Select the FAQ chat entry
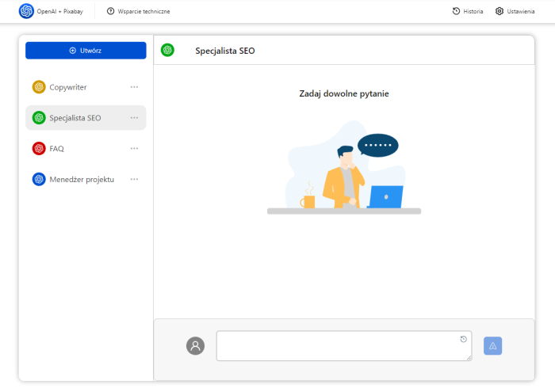555x392 pixels. click(x=57, y=149)
